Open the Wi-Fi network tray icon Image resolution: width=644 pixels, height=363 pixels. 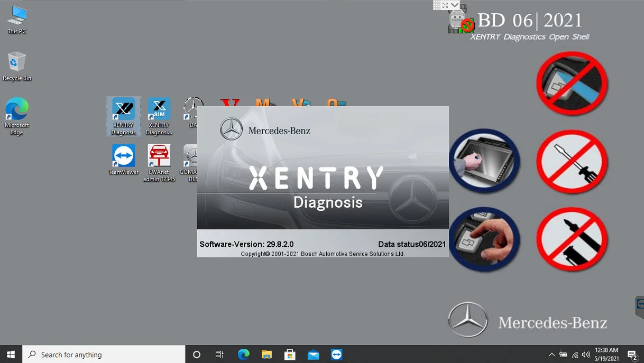tap(575, 355)
